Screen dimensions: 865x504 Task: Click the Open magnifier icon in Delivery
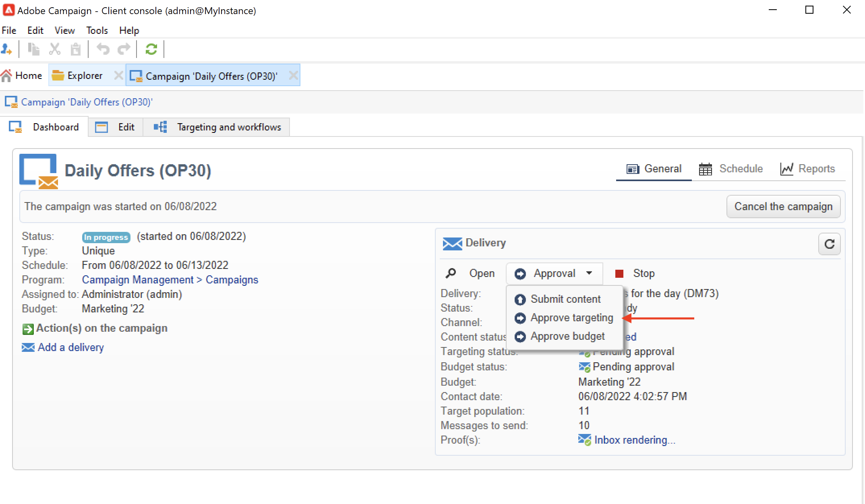point(451,273)
